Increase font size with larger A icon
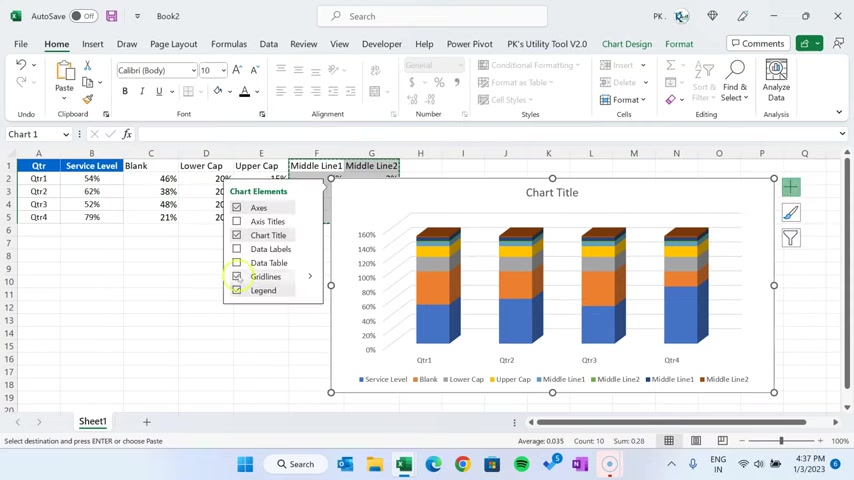The height and width of the screenshot is (480, 854). point(237,70)
